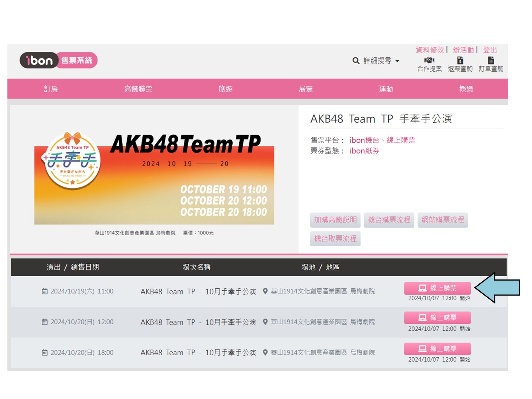Open the 合作提案 handshake icon
The height and width of the screenshot is (399, 532).
429,60
